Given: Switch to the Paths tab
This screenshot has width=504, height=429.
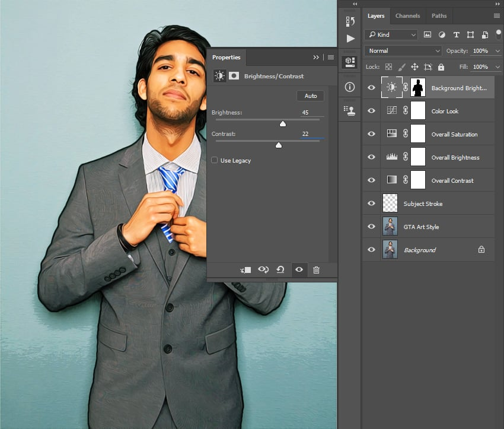Looking at the screenshot, I should pyautogui.click(x=439, y=16).
